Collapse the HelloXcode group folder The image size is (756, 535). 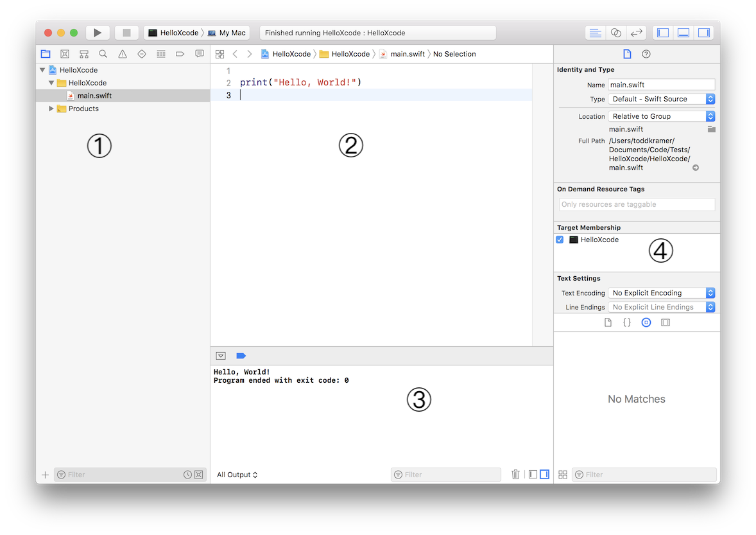(x=51, y=83)
